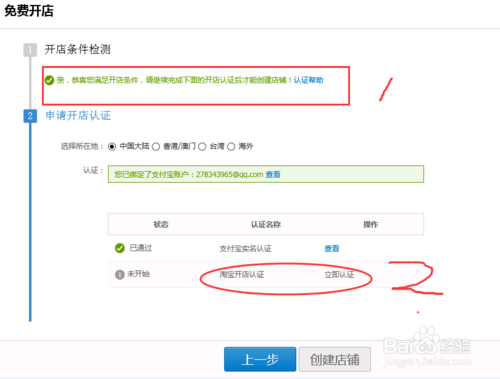Open the 认证帮助 help link
This screenshot has width=500, height=379.
(x=308, y=80)
